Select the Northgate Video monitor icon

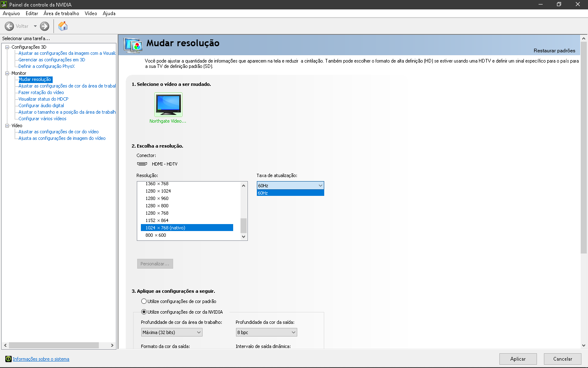coord(168,105)
